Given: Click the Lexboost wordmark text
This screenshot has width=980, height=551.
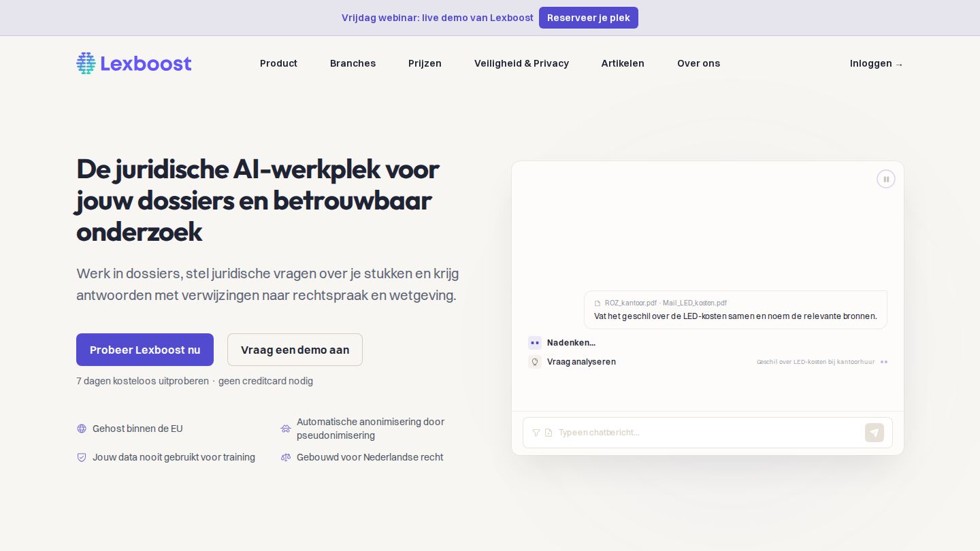Looking at the screenshot, I should (146, 63).
